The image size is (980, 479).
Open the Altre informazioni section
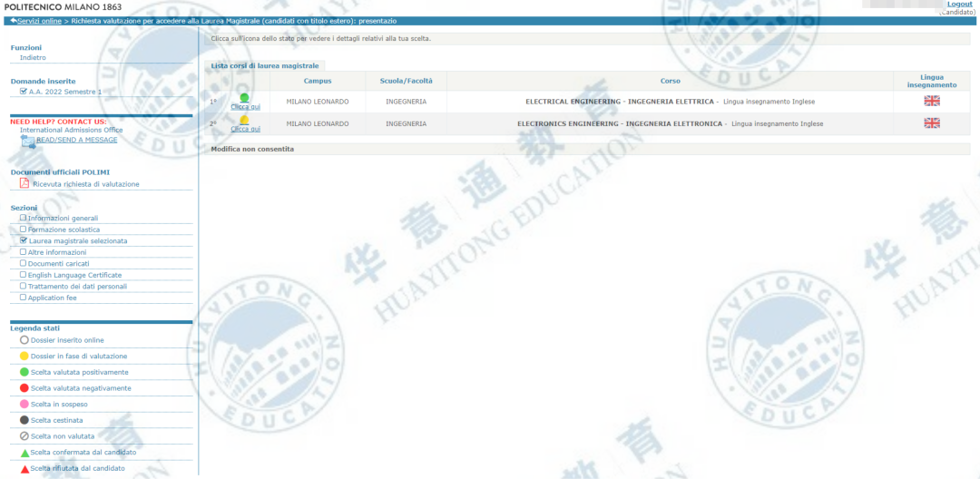click(x=57, y=252)
